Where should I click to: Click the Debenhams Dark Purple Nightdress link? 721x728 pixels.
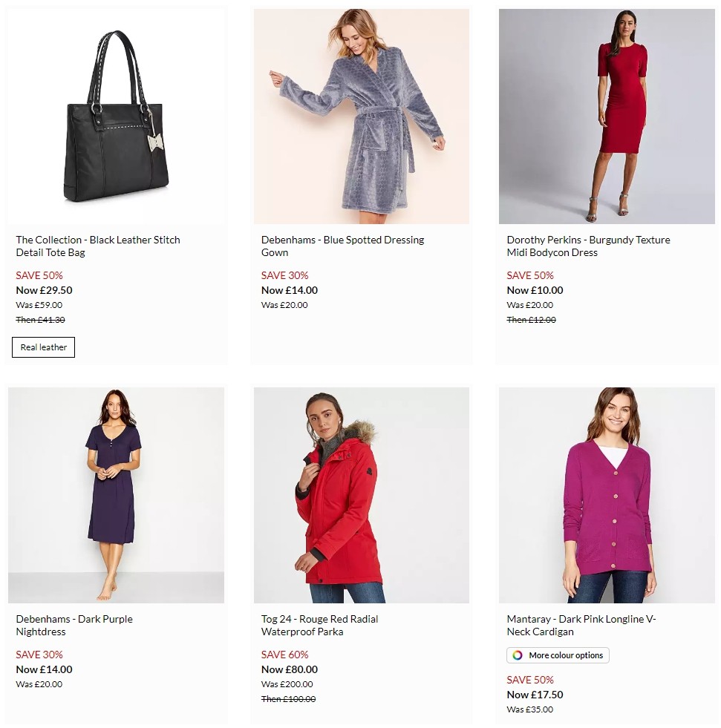[74, 625]
